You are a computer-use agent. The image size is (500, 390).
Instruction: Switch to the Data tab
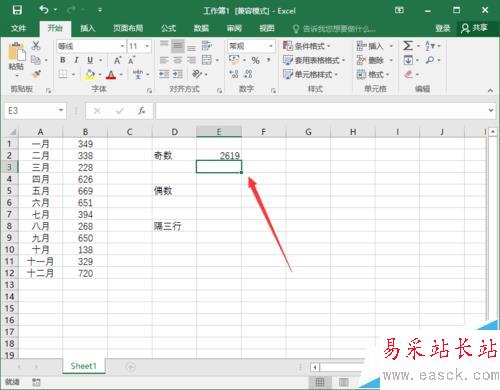click(x=201, y=28)
